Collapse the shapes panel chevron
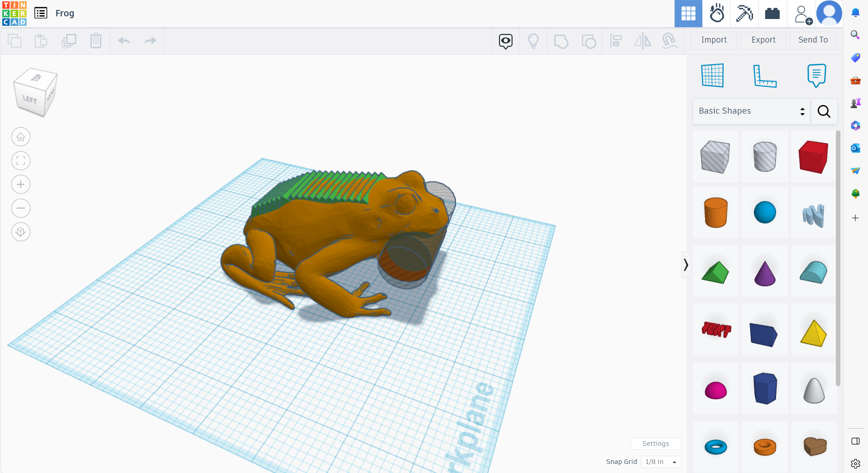 [x=686, y=265]
